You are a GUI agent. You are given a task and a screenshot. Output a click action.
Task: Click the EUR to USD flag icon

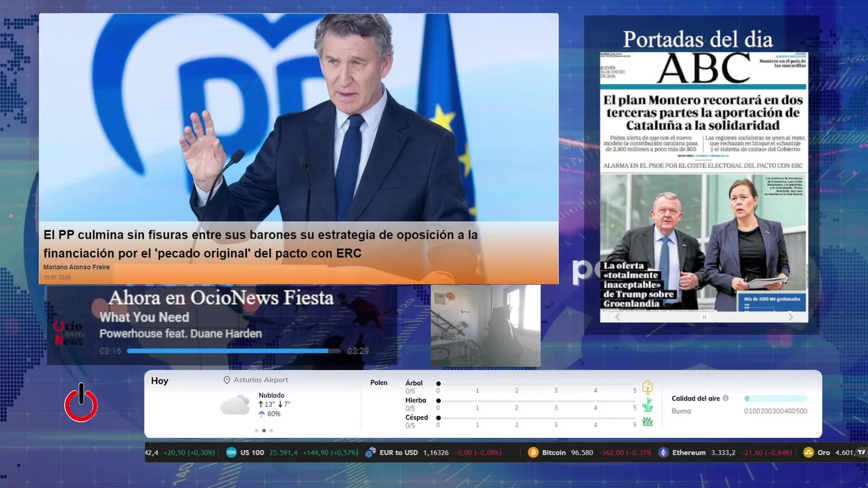point(370,453)
